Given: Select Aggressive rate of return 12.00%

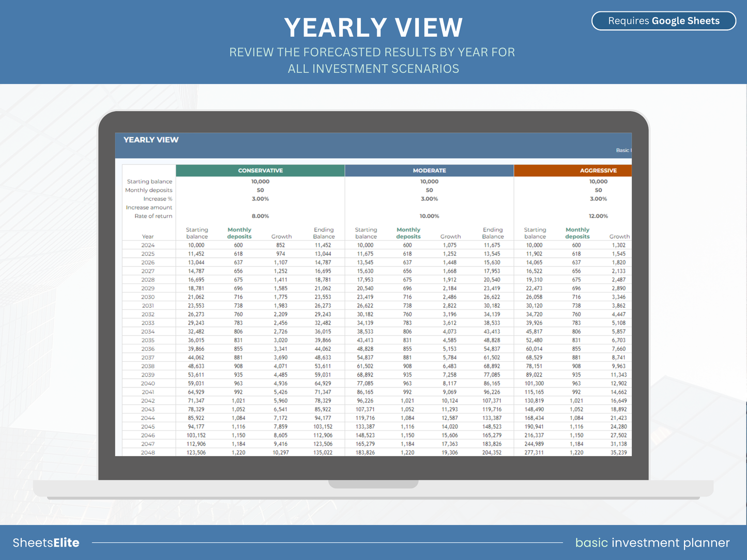Looking at the screenshot, I should pos(598,216).
